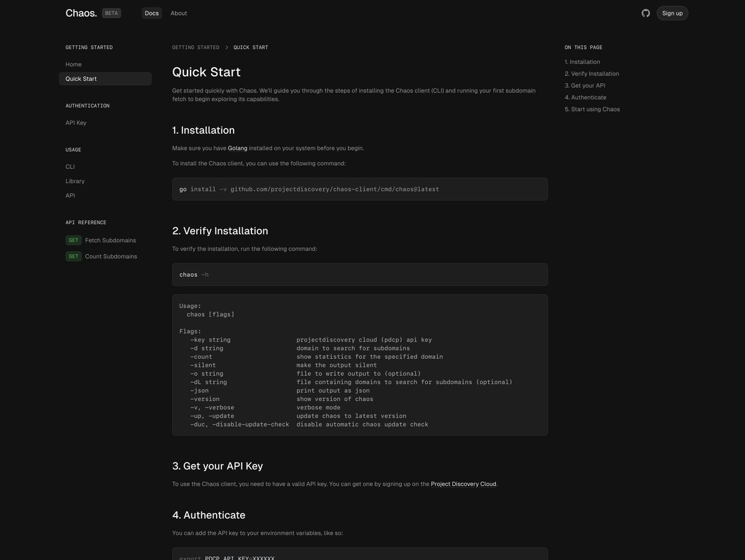This screenshot has width=745, height=560.
Task: Click the API REFERENCE sidebar heading
Action: (86, 222)
